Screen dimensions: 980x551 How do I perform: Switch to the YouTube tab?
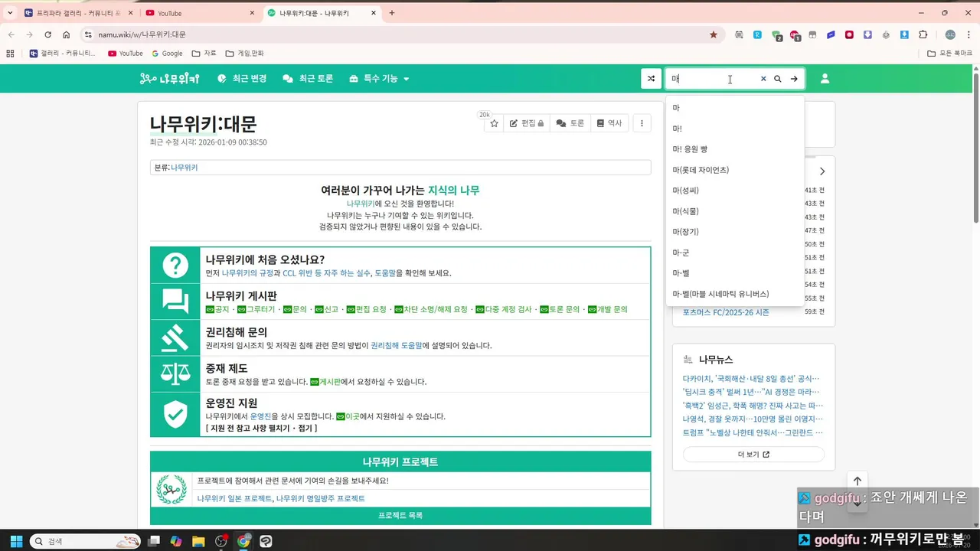tap(201, 13)
